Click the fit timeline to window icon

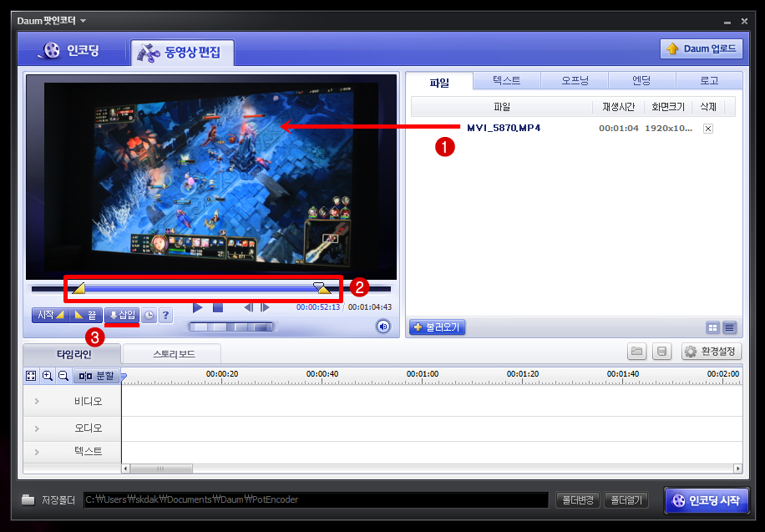coord(31,376)
